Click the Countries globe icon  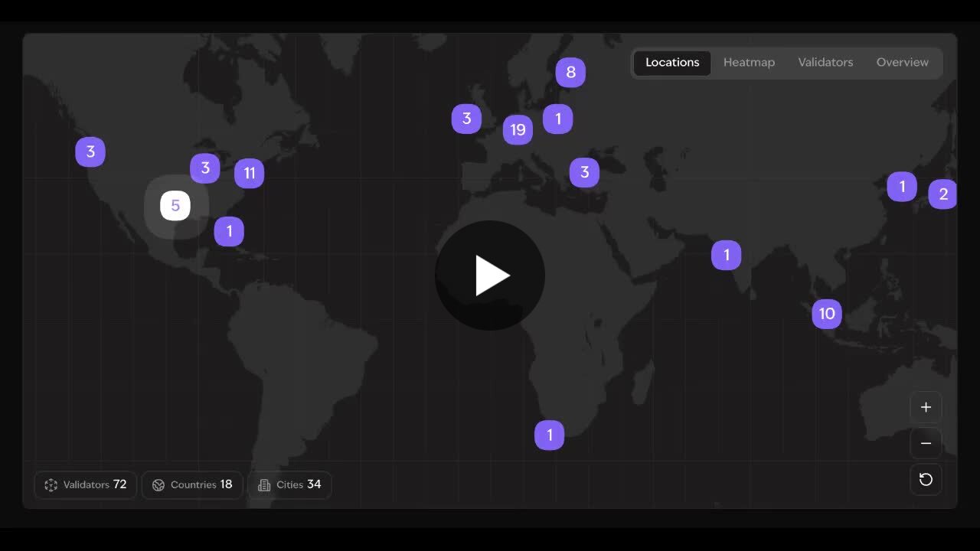pyautogui.click(x=158, y=485)
